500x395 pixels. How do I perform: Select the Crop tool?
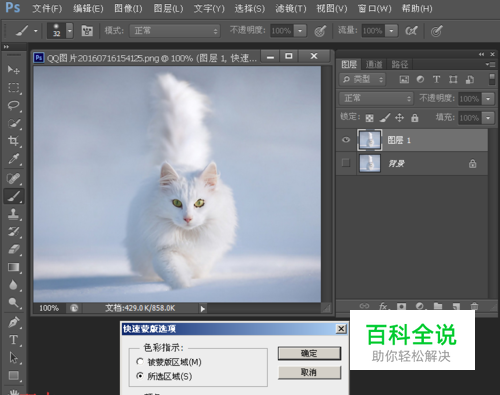(14, 141)
